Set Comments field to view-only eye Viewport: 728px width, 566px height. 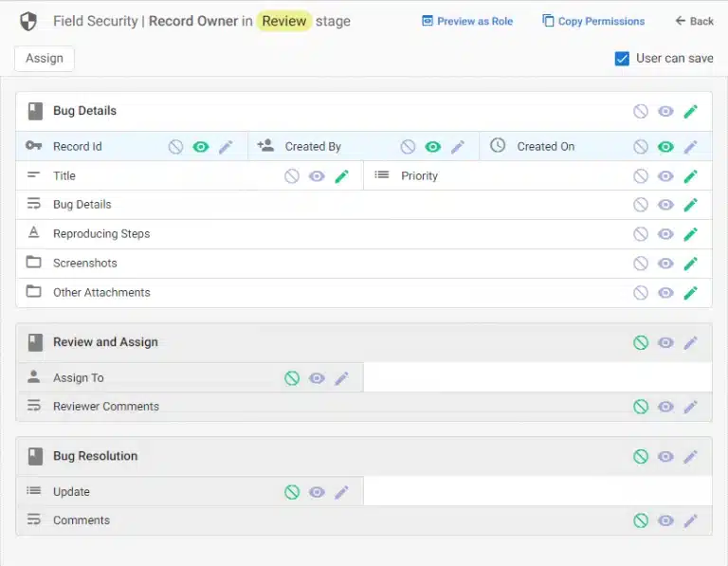665,520
